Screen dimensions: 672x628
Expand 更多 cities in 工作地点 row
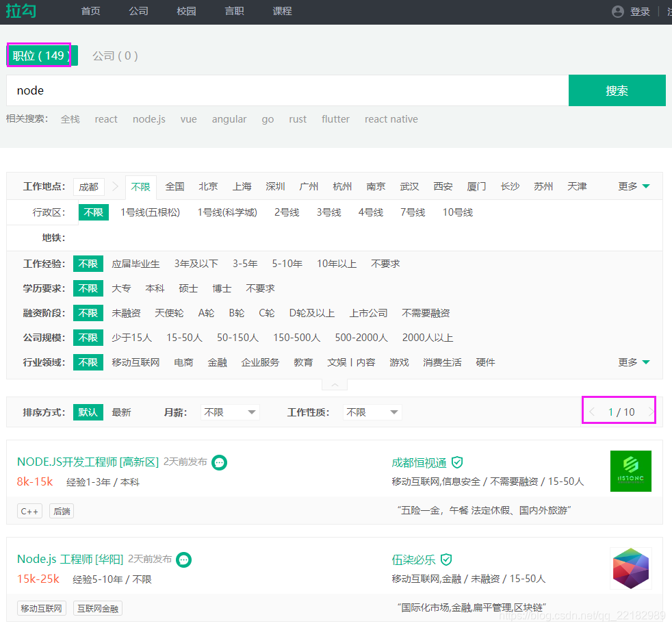pos(634,186)
